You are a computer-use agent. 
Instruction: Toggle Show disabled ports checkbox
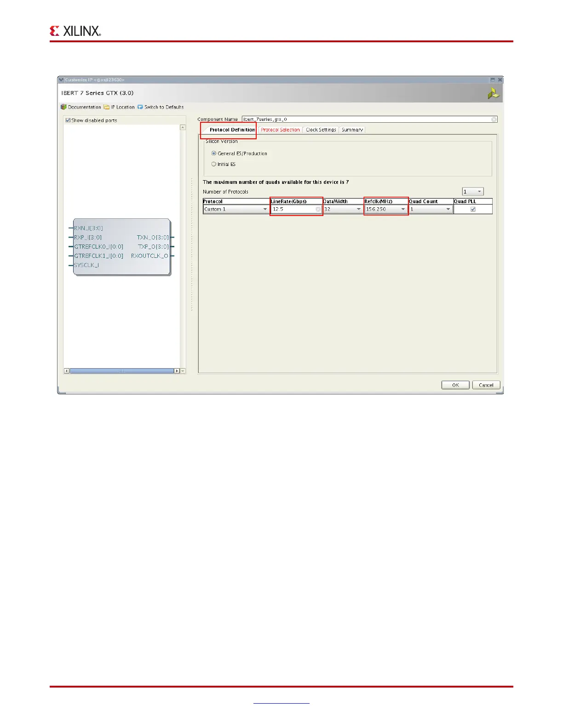[x=68, y=120]
